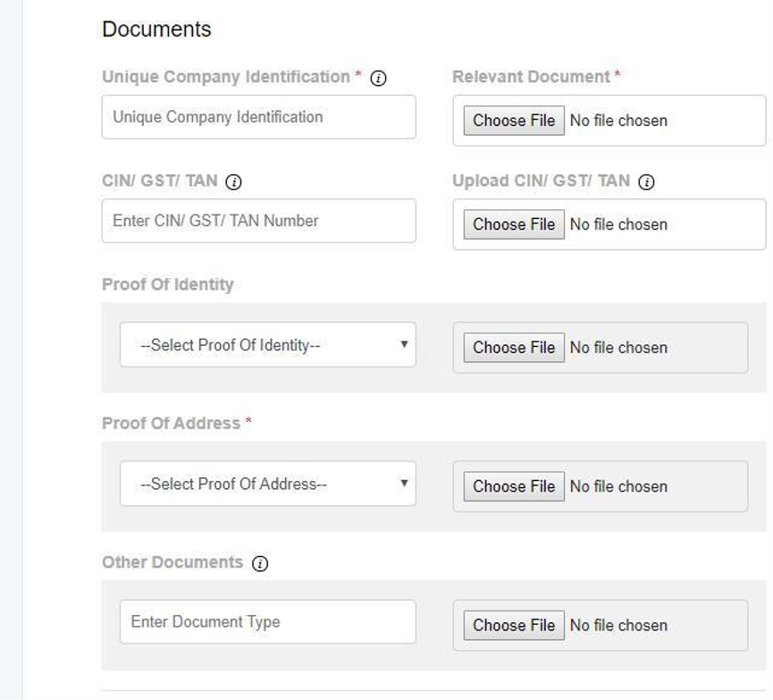The width and height of the screenshot is (773, 700).
Task: Click info icon beside Unique Company Identification label
Action: pos(379,79)
